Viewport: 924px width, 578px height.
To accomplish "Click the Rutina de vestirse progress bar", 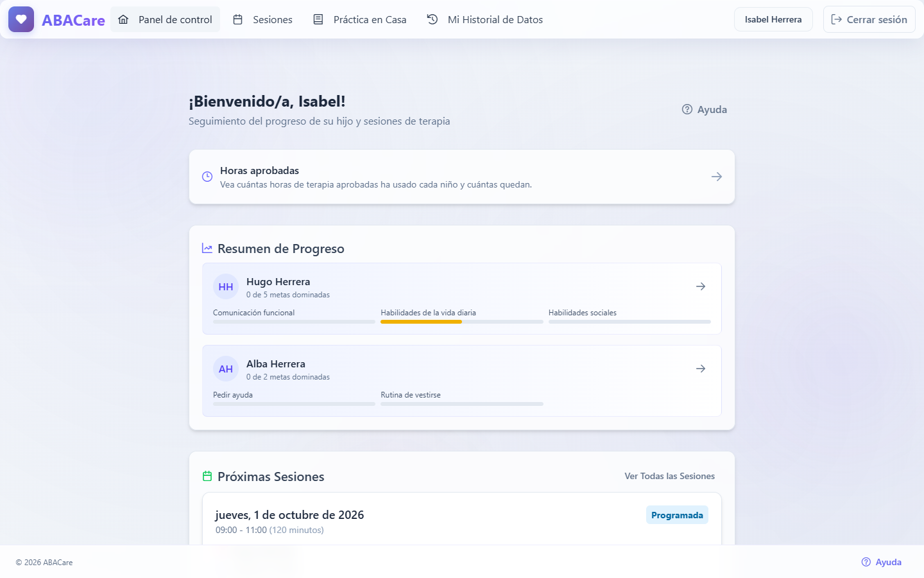I will click(462, 404).
